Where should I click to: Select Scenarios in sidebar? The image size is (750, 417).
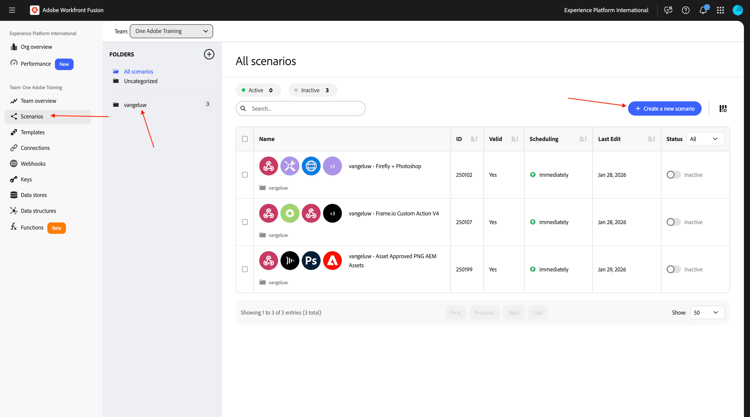coord(47,116)
